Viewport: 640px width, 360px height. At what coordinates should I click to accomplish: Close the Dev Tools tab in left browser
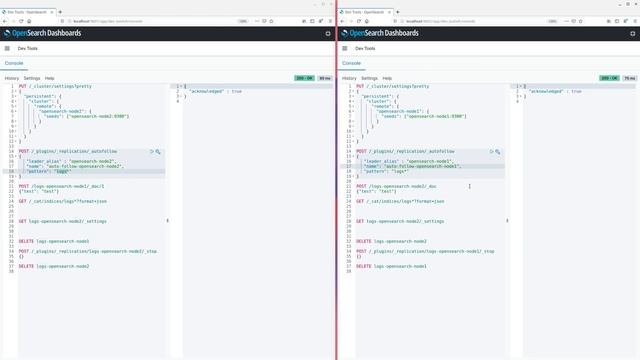click(x=52, y=12)
